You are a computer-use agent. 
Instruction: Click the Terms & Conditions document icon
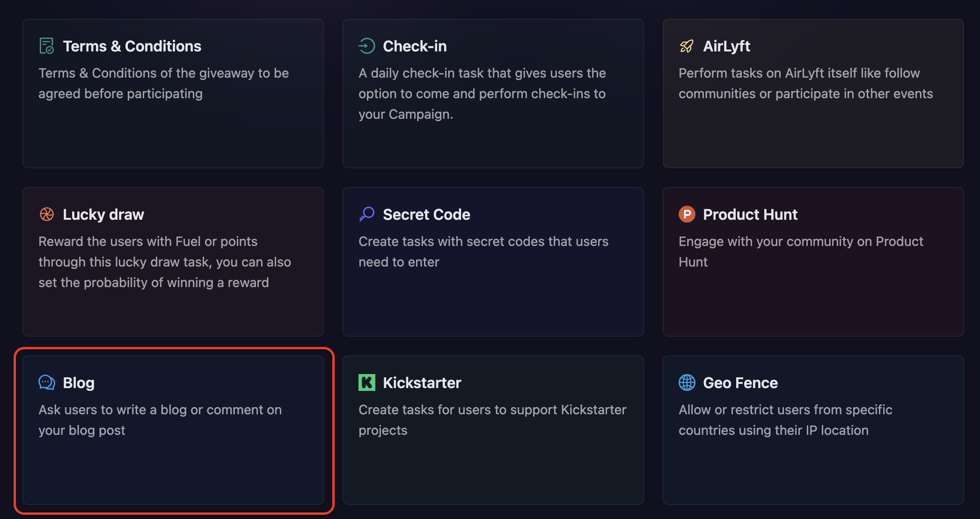(46, 46)
